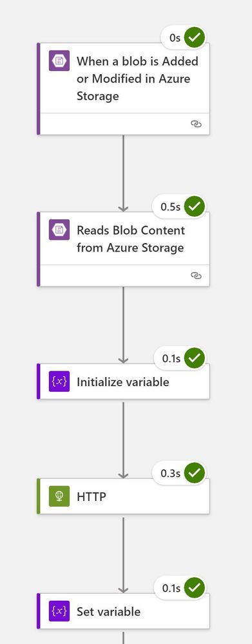Click the blob icon on Reads Blob Content

59,229
